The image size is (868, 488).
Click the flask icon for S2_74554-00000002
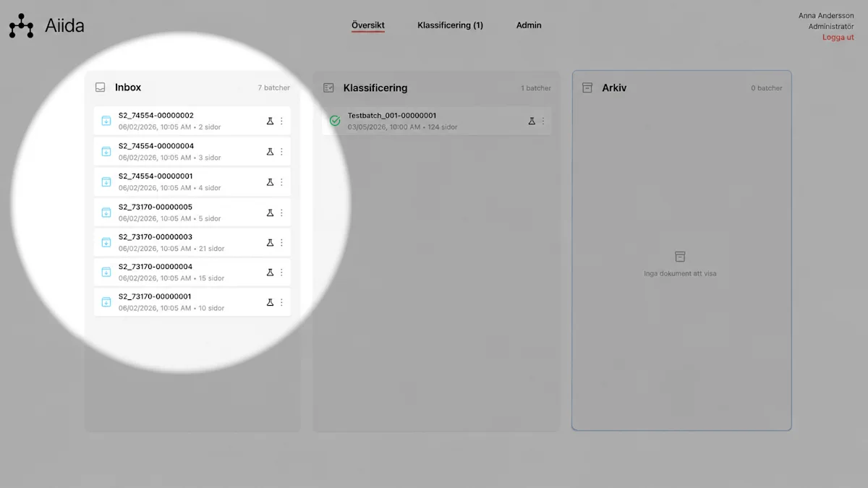(270, 121)
